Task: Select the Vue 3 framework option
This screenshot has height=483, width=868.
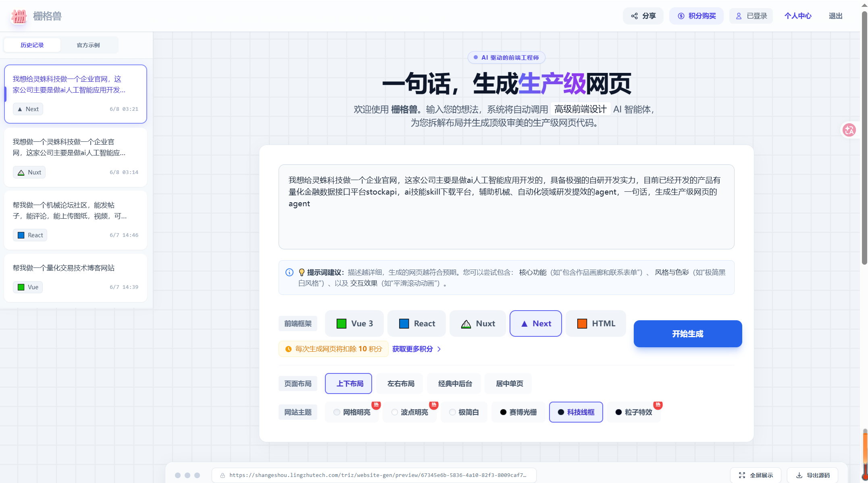Action: tap(354, 323)
